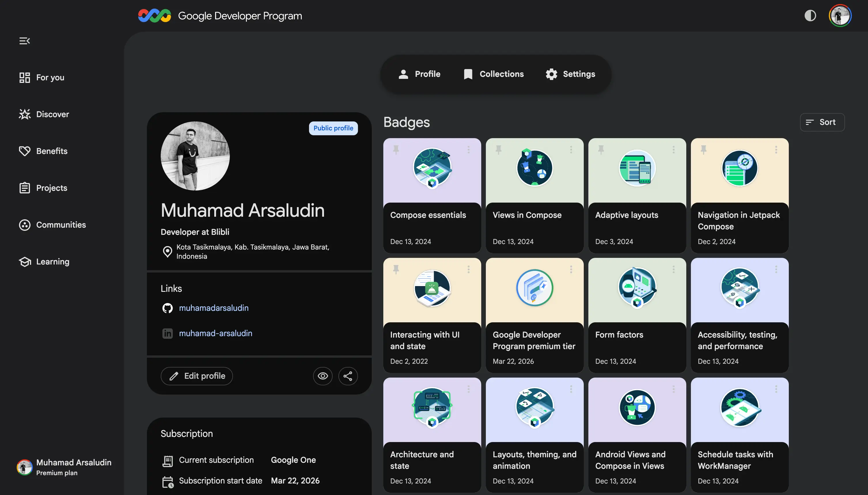The image size is (868, 495).
Task: Click the large profile photo
Action: point(195,156)
